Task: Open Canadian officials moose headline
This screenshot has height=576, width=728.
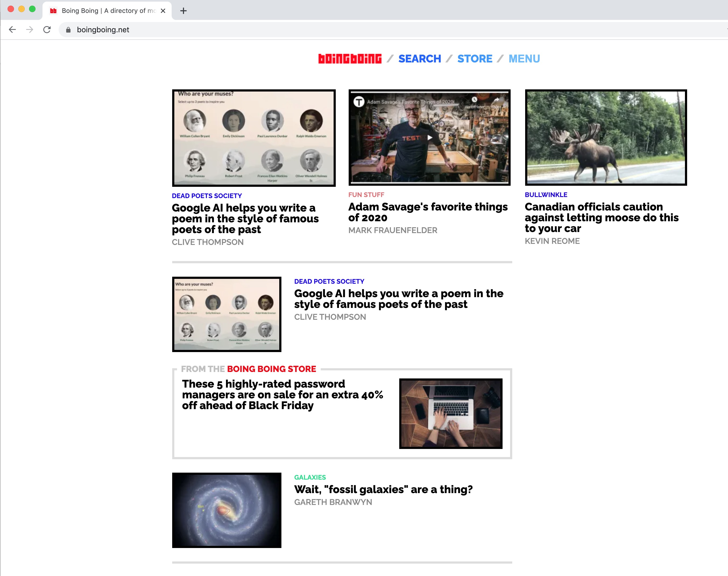Action: pyautogui.click(x=602, y=217)
